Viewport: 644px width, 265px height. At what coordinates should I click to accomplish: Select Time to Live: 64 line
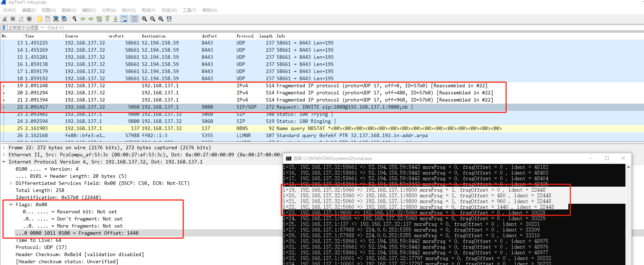[x=39, y=240]
